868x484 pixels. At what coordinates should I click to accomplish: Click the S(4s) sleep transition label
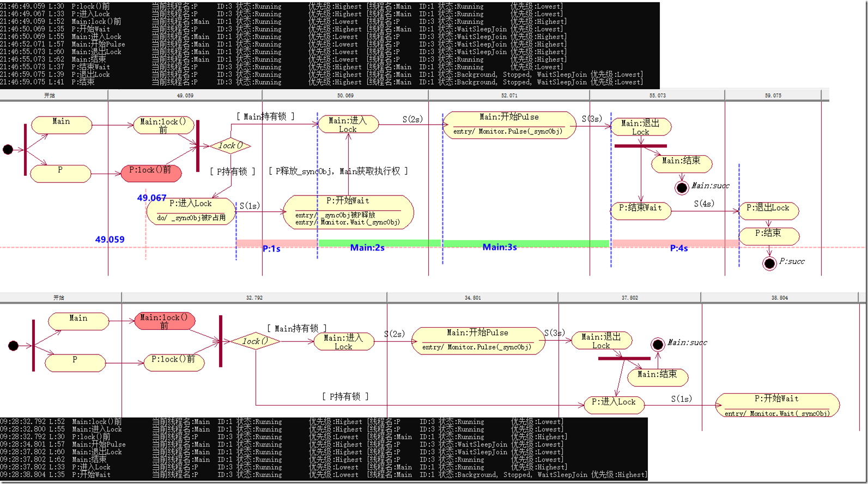(x=704, y=204)
